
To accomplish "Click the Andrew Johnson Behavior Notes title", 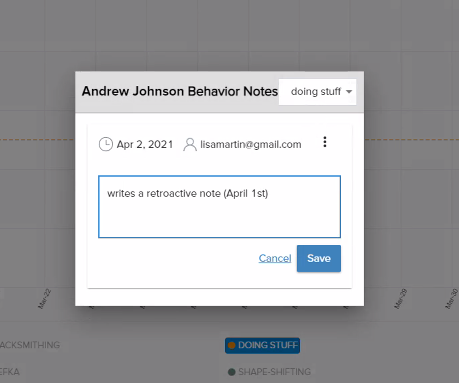I will (x=180, y=91).
